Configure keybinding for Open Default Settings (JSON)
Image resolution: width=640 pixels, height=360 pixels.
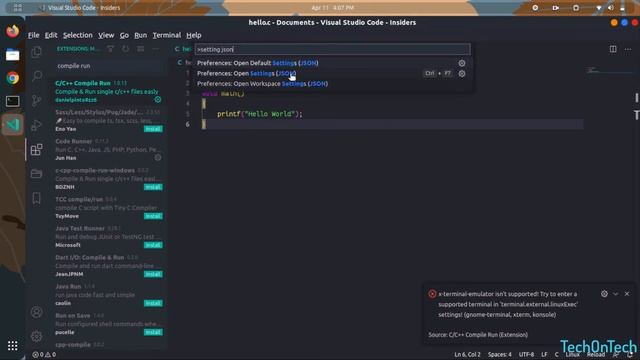click(462, 63)
